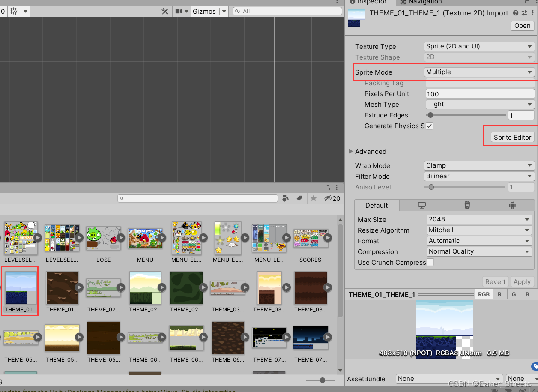Expand the MENU asset sub-sprites arrow
The height and width of the screenshot is (392, 538).
tap(161, 237)
